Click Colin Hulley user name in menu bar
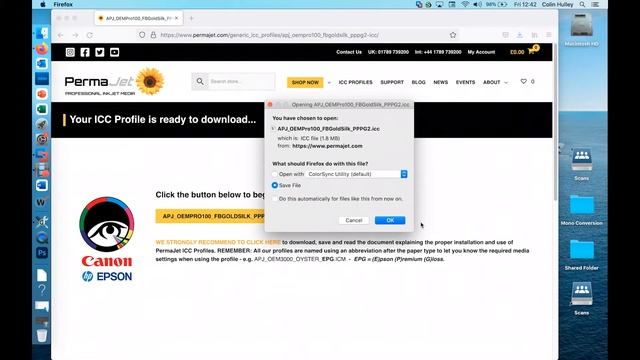This screenshot has width=640, height=360. point(557,4)
